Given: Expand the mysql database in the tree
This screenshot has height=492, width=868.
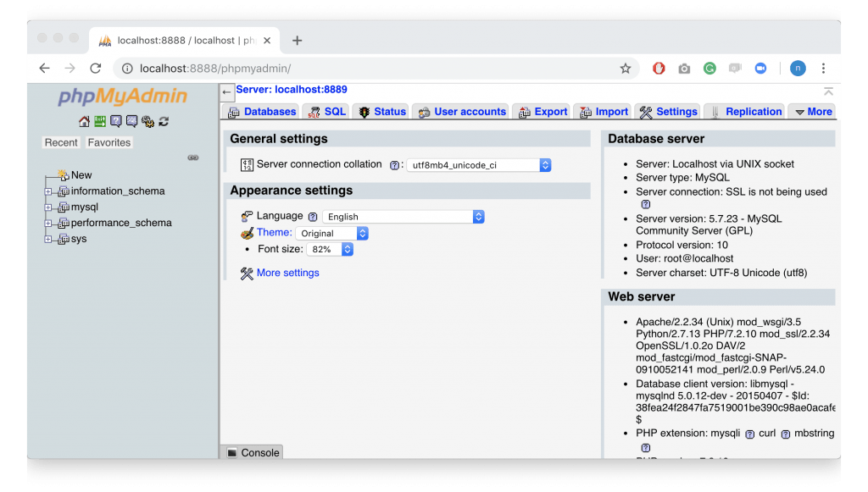Looking at the screenshot, I should 50,207.
